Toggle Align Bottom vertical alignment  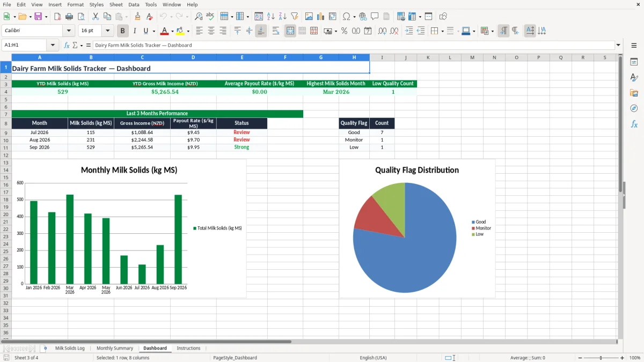pos(261,31)
